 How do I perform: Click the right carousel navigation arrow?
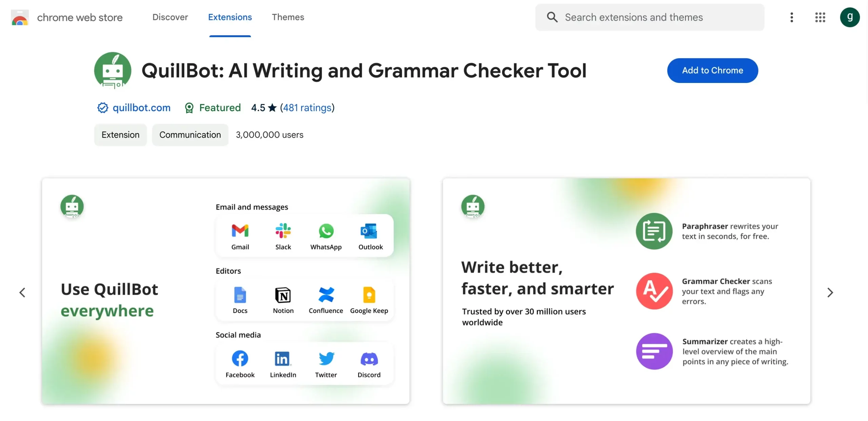coord(830,292)
